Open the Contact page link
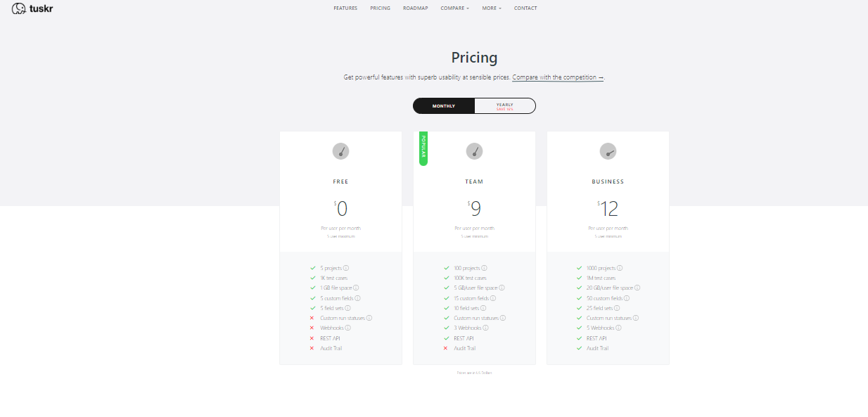Screen dimensions: 868x417 coord(525,8)
